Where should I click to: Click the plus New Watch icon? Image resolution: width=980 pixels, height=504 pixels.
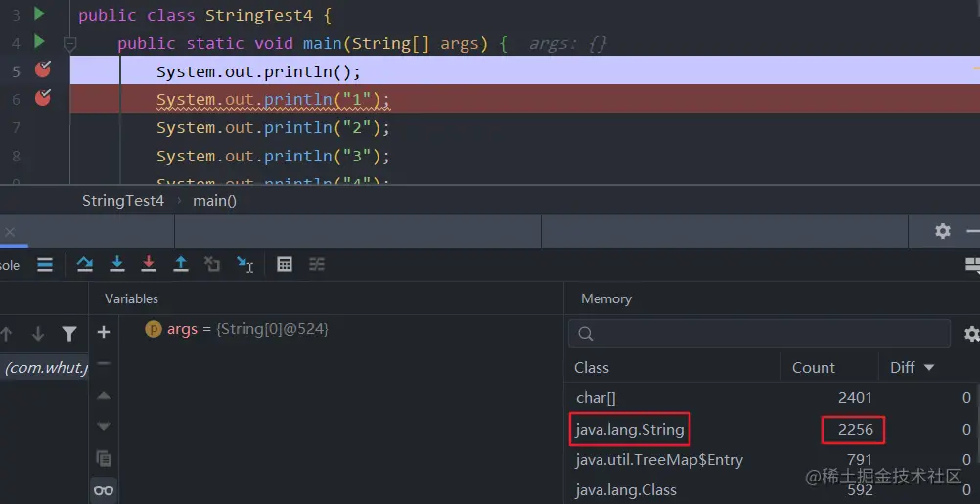104,332
